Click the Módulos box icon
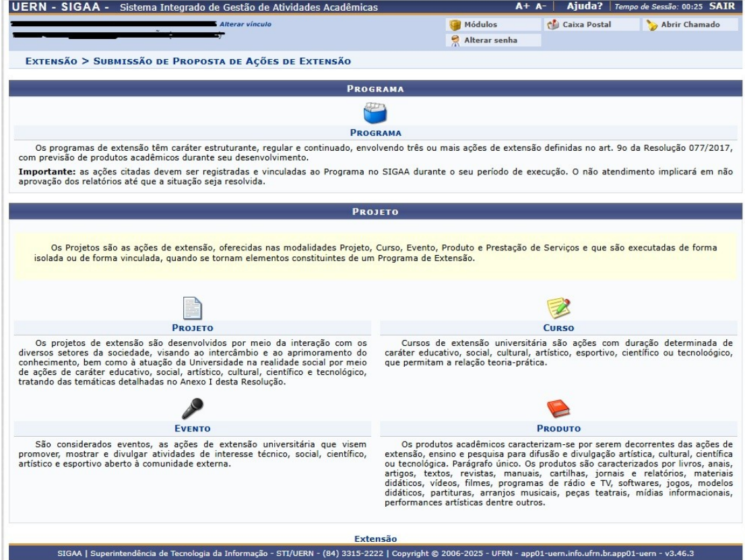Screen dimensions: 745x560 455,25
